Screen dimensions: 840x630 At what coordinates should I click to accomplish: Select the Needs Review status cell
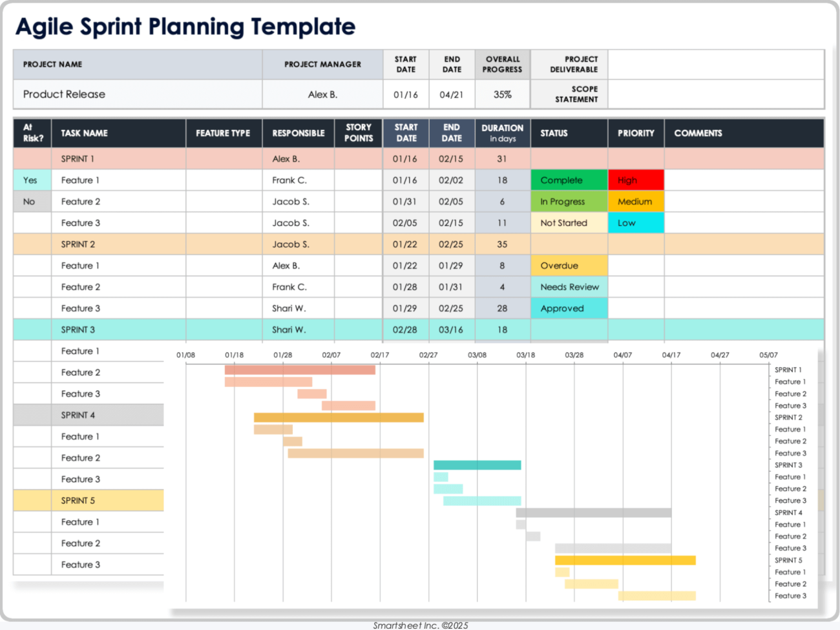(x=569, y=287)
